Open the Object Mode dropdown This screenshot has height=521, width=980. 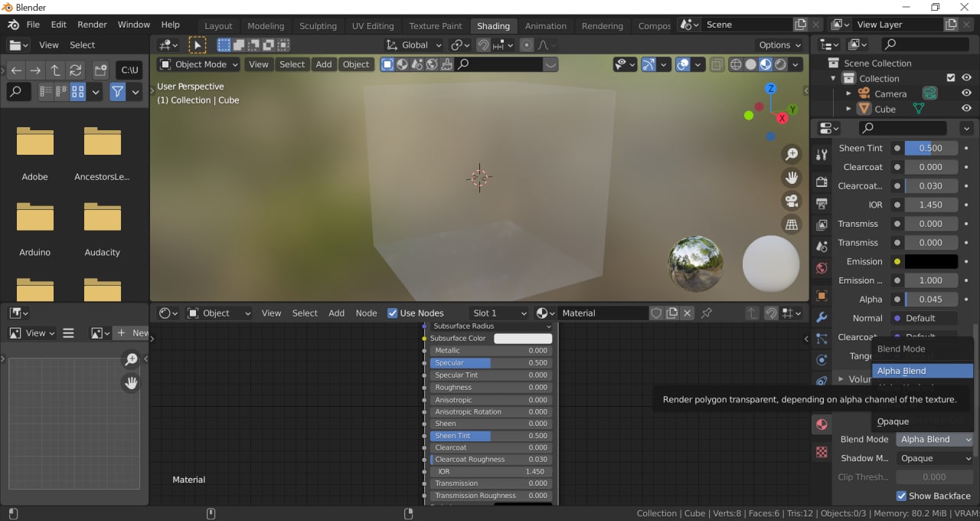198,64
